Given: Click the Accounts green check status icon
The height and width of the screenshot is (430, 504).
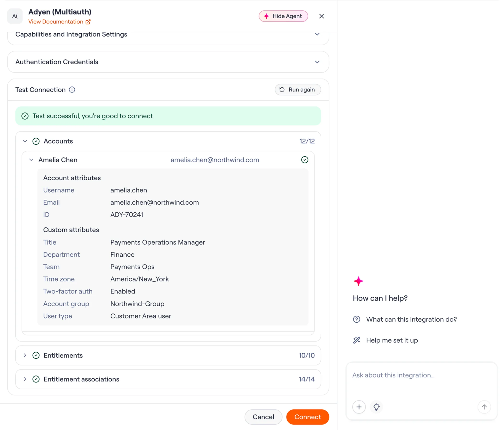Looking at the screenshot, I should (x=36, y=141).
